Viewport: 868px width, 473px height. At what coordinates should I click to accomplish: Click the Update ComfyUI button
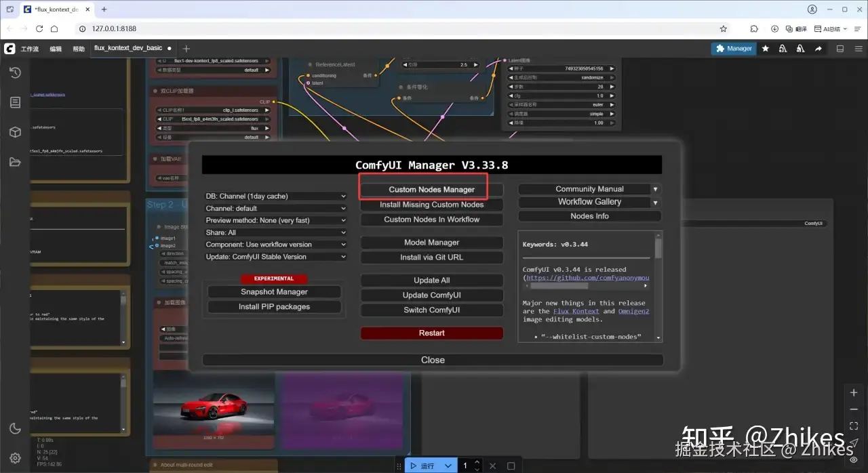pyautogui.click(x=432, y=295)
